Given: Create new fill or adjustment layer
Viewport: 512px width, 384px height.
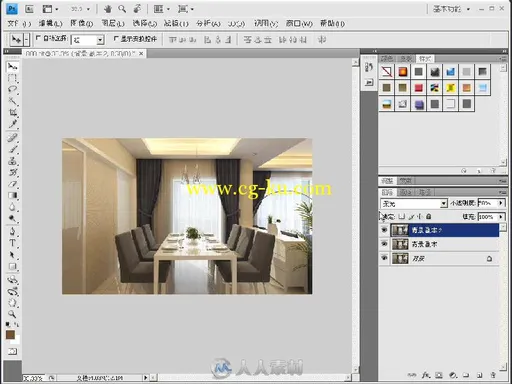Looking at the screenshot, I should click(x=452, y=375).
